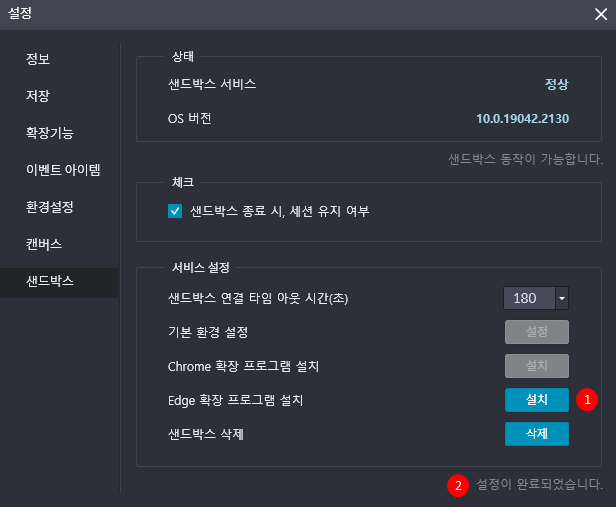Image resolution: width=616 pixels, height=507 pixels.
Task: Select 확장기능 in the sidebar
Action: [x=50, y=133]
